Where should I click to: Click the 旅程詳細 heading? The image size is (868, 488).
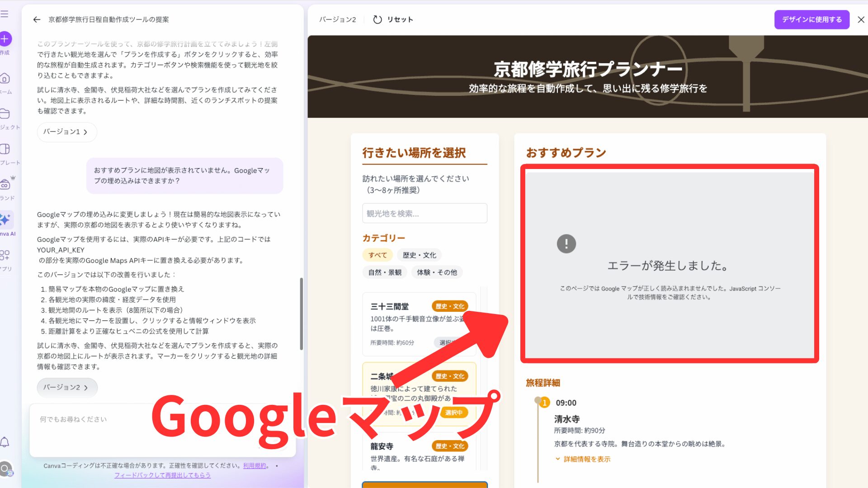click(x=543, y=383)
